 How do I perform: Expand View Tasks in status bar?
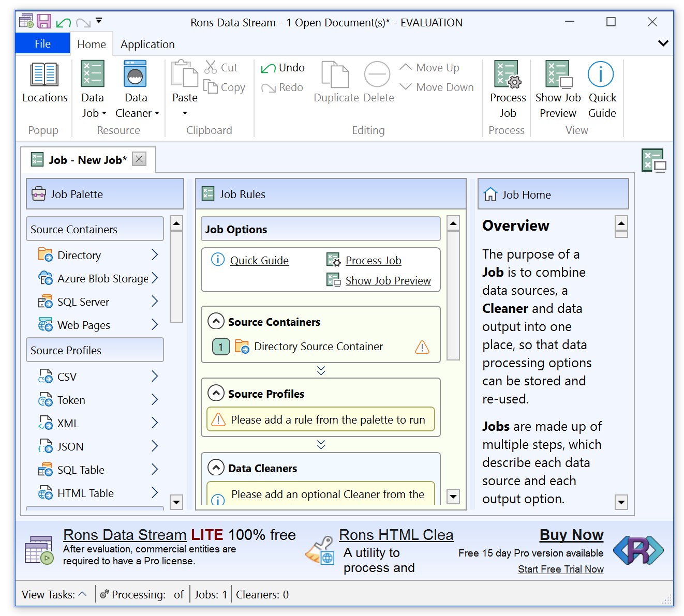54,594
